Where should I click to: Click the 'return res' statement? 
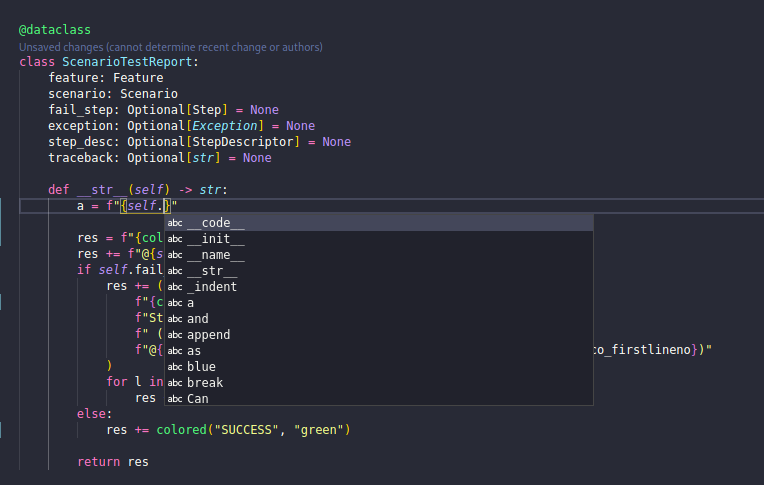[x=113, y=462]
